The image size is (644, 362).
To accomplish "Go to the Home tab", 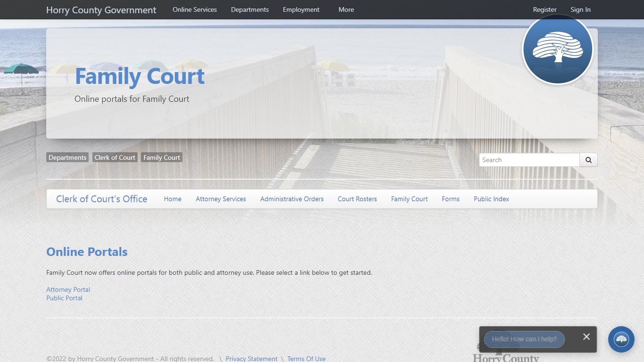I will tap(173, 199).
